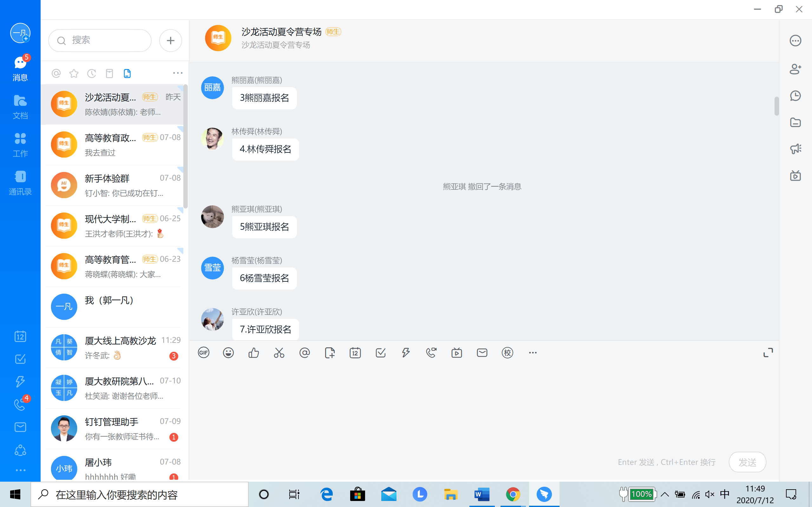812x507 pixels.
Task: Click the 搜索 search field
Action: click(x=100, y=40)
